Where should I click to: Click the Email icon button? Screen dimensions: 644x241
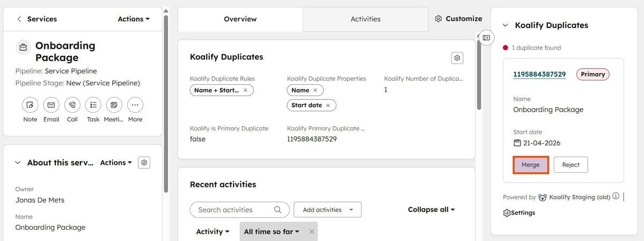51,105
